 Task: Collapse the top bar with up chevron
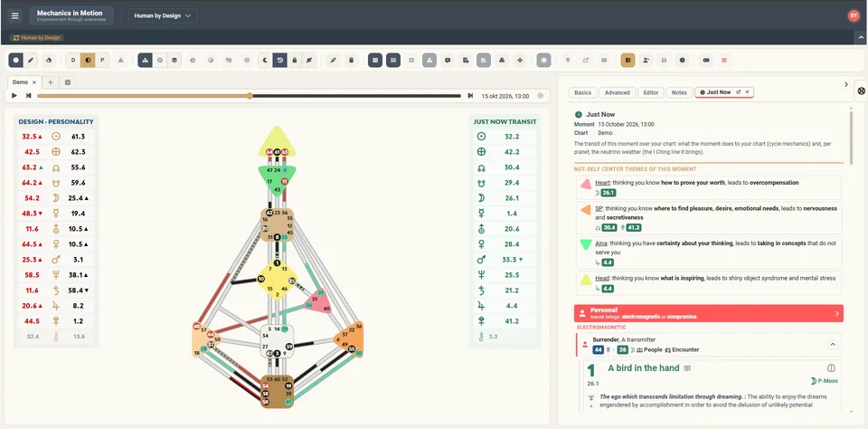(861, 37)
